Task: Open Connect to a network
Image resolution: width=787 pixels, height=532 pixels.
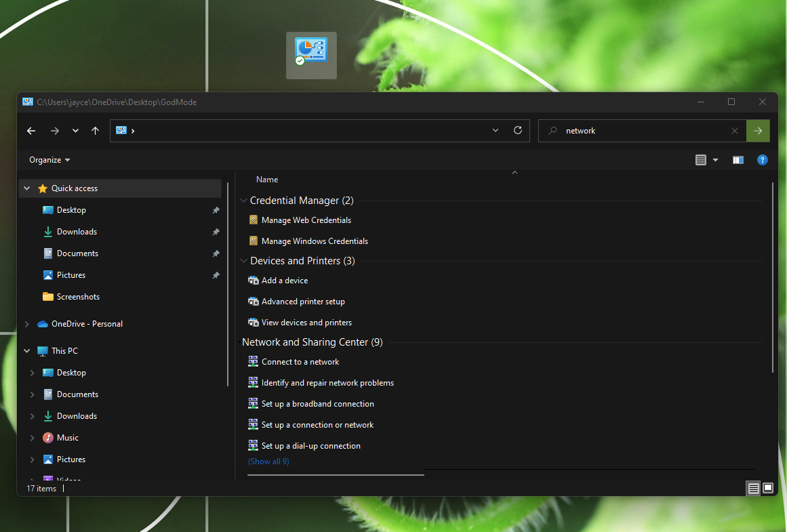Action: [x=300, y=361]
